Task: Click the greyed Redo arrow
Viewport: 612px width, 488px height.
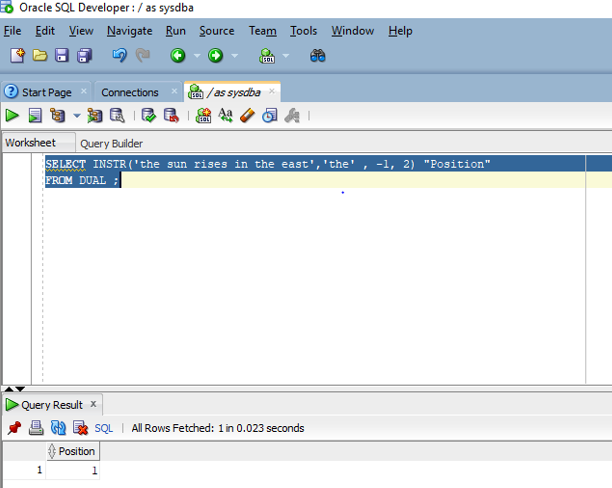Action: click(x=143, y=55)
